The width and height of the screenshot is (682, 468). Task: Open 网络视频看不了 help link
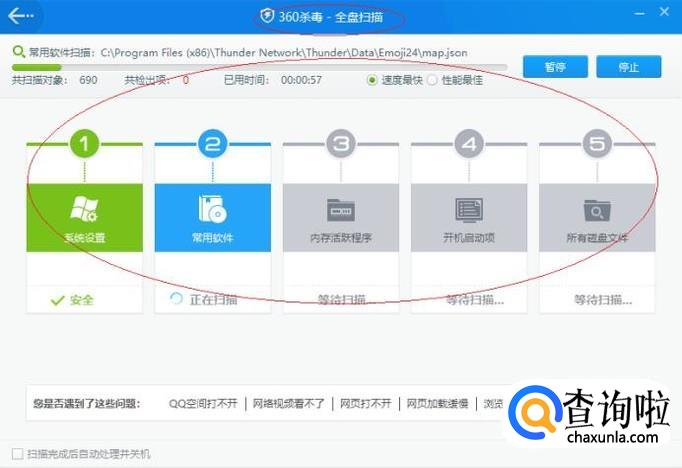pyautogui.click(x=289, y=404)
